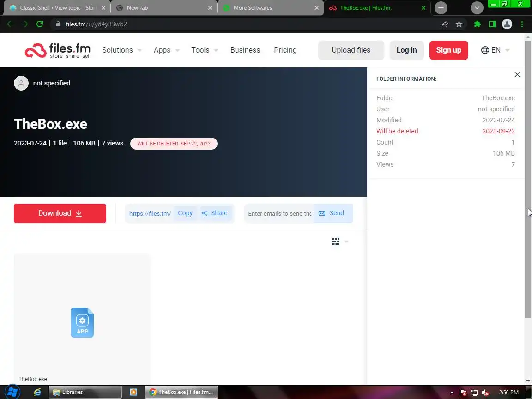Open the Chrome profile avatar
532x399 pixels.
tap(507, 24)
